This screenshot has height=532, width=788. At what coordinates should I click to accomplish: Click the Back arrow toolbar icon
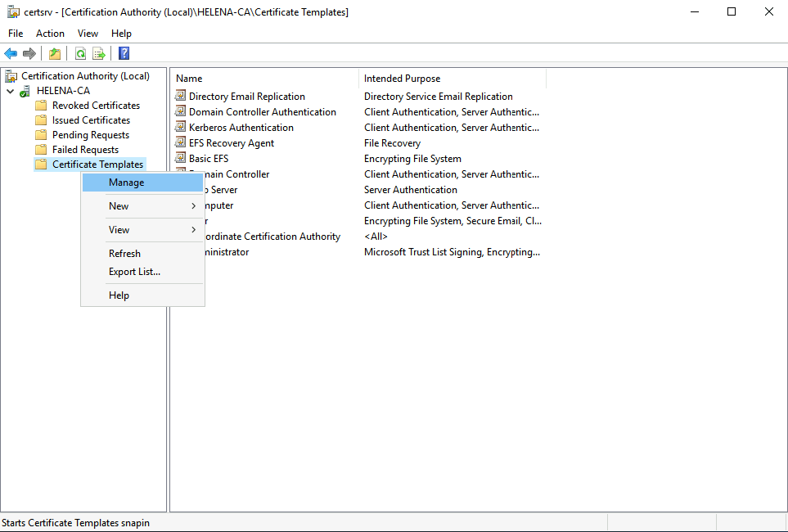tap(11, 53)
